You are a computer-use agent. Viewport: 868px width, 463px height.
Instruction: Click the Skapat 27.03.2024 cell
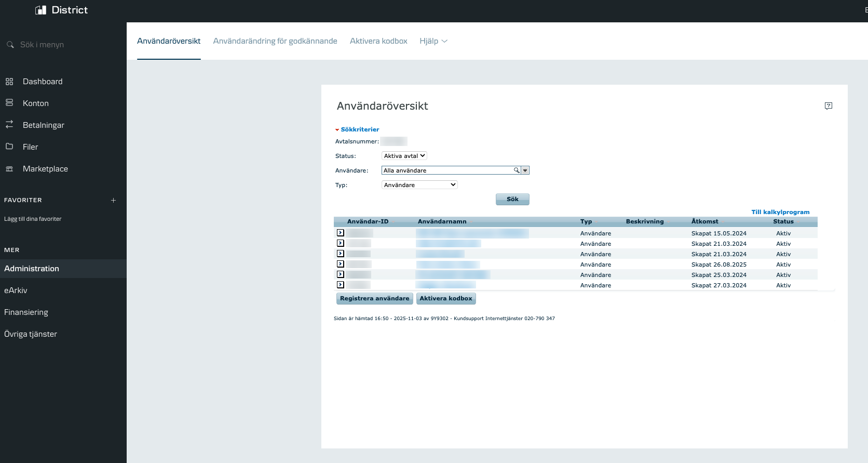point(719,285)
